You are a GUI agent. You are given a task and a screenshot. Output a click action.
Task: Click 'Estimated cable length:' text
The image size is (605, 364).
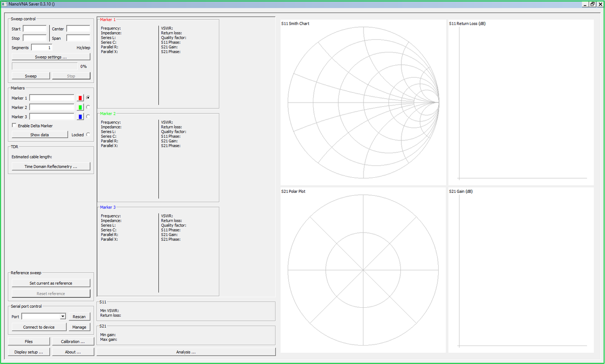coord(32,156)
